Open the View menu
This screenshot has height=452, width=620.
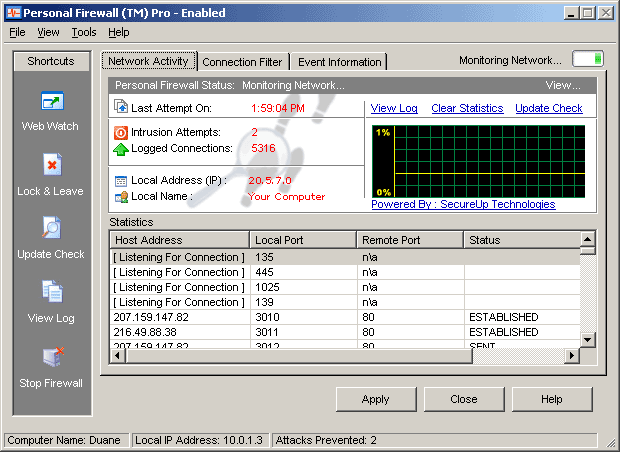tap(48, 32)
